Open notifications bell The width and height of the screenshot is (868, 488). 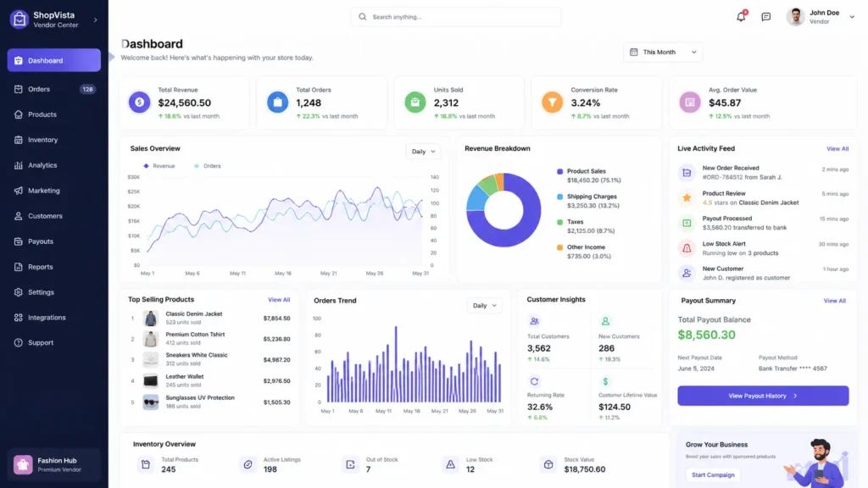[741, 17]
